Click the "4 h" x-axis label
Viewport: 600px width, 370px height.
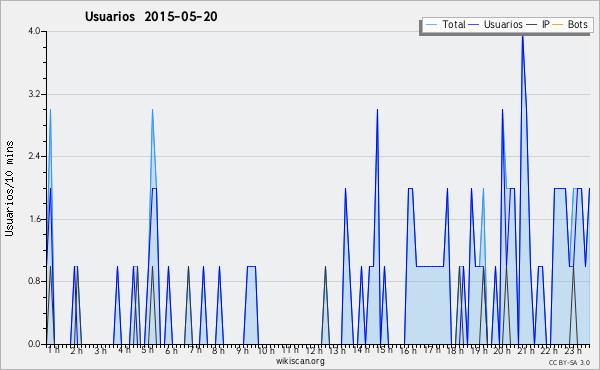tap(124, 350)
